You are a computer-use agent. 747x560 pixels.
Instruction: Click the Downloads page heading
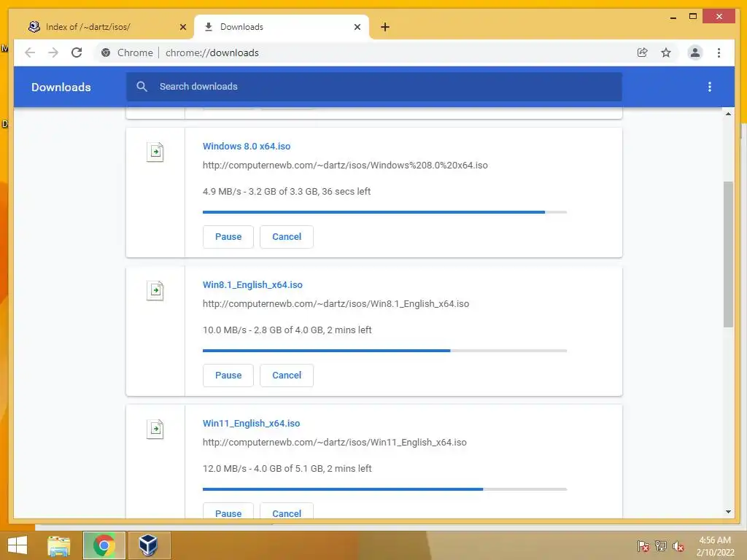[x=61, y=87]
